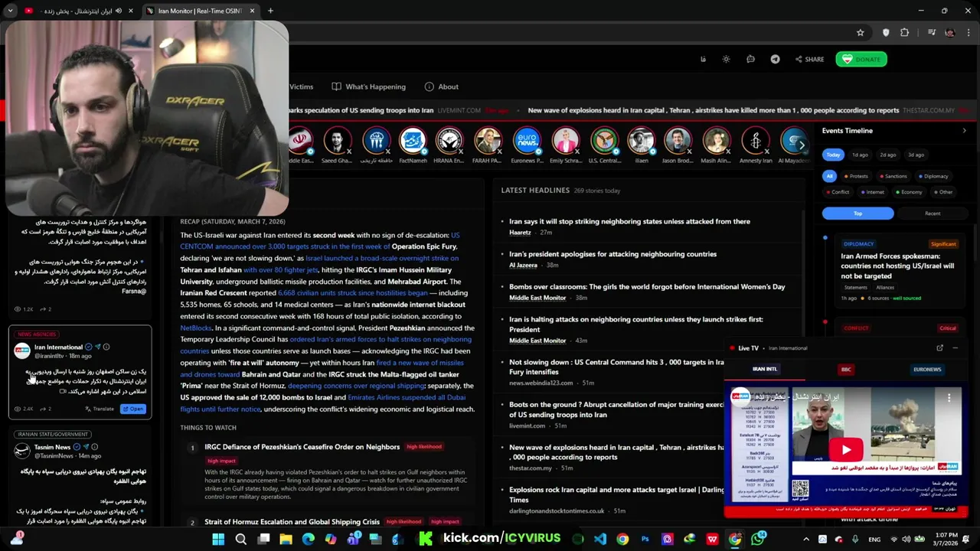Viewport: 980px width, 551px height.
Task: Minimize the Live TV panel
Action: pyautogui.click(x=955, y=348)
